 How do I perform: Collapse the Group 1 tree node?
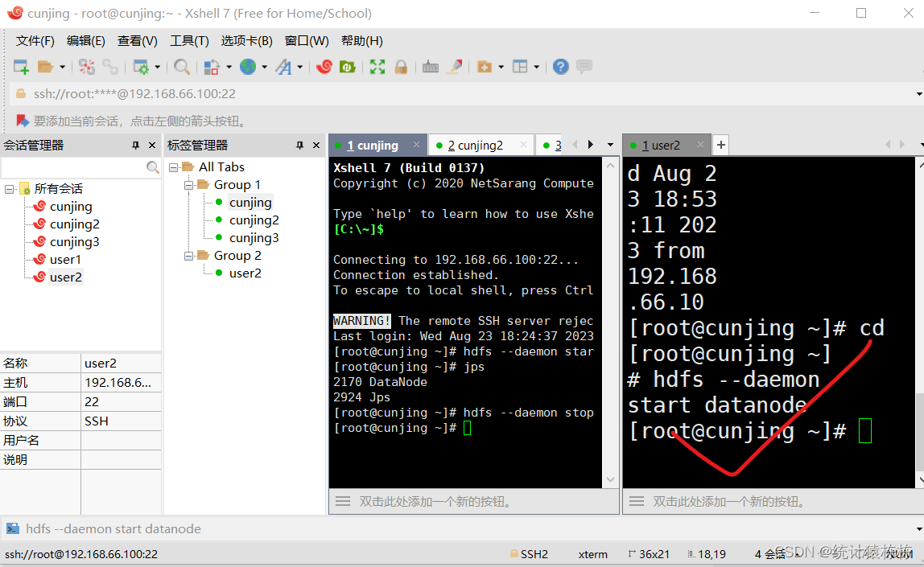(188, 185)
